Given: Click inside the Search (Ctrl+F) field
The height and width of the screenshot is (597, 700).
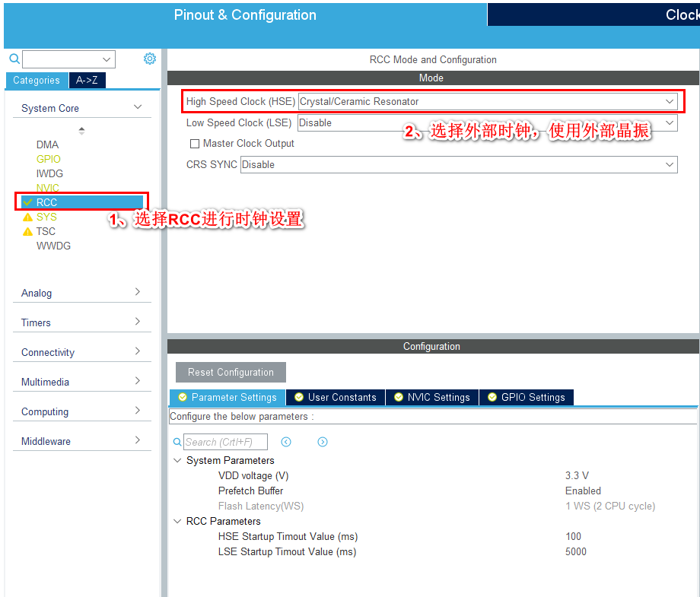Looking at the screenshot, I should [224, 442].
